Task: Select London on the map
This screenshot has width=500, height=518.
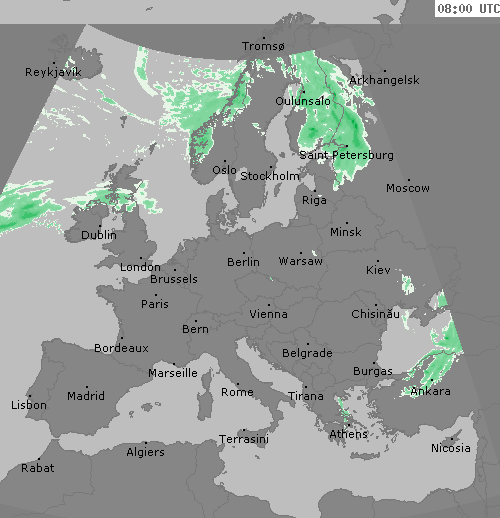Action: (140, 267)
